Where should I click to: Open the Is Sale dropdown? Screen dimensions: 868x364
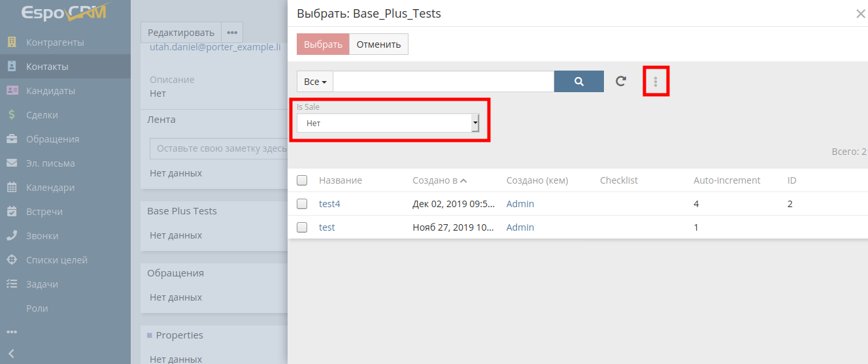388,123
